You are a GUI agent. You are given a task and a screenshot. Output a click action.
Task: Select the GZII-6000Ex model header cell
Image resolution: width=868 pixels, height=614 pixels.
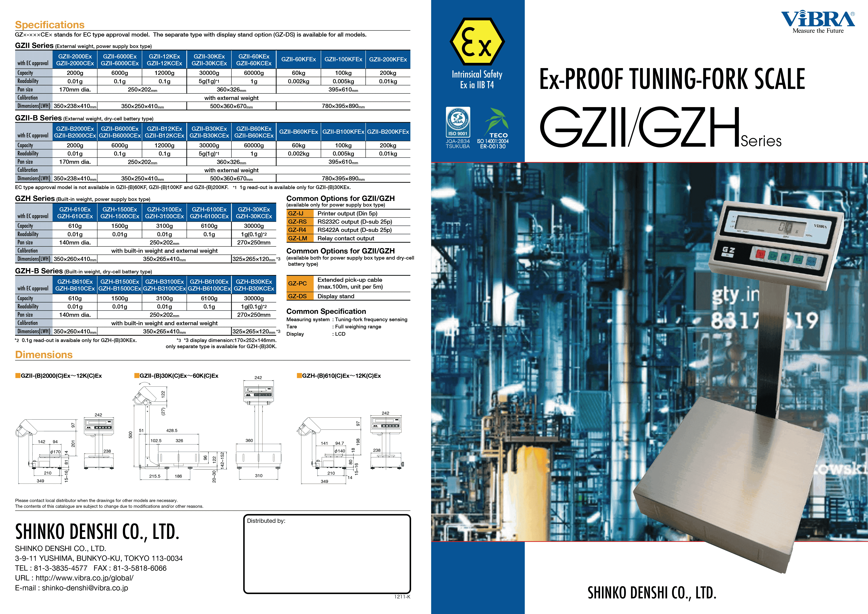click(x=120, y=60)
